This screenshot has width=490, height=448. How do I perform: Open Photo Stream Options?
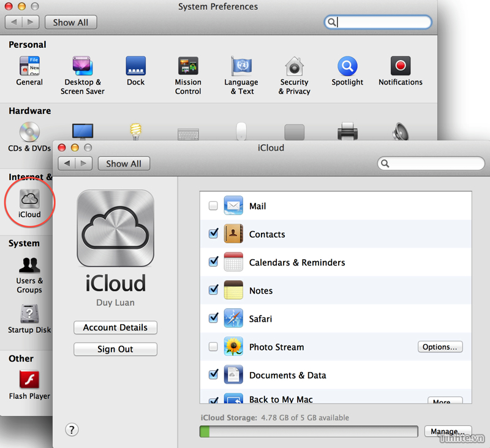pyautogui.click(x=440, y=347)
